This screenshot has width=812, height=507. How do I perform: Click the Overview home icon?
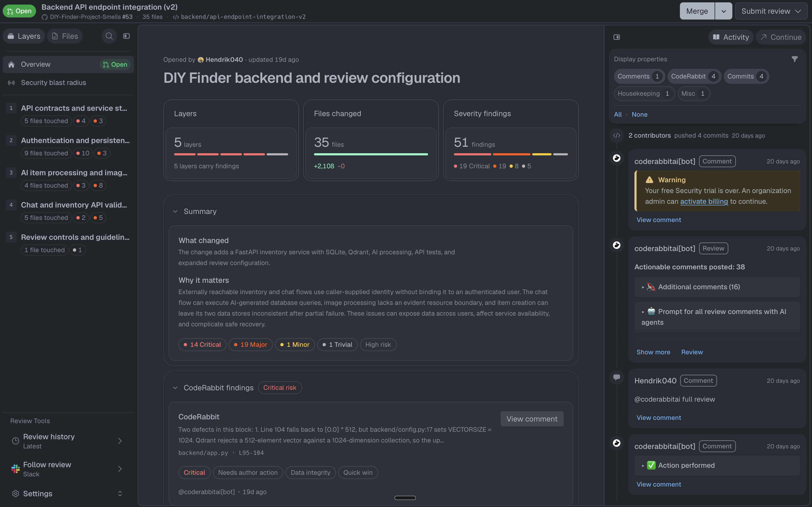pyautogui.click(x=11, y=64)
